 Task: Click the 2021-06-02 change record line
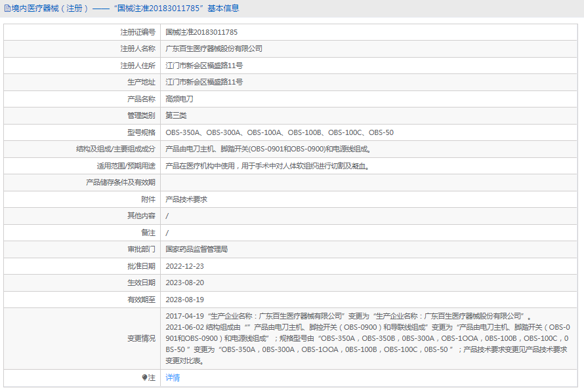[x=367, y=344]
